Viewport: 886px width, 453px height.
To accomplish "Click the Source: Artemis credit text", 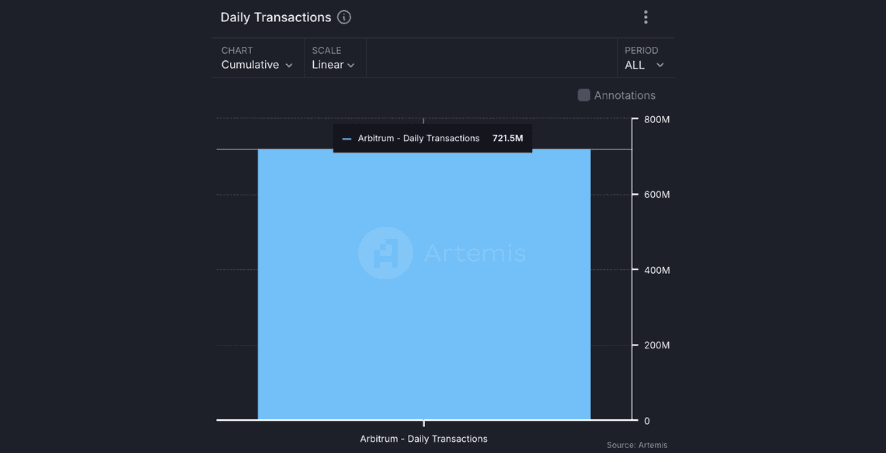I will [x=636, y=445].
